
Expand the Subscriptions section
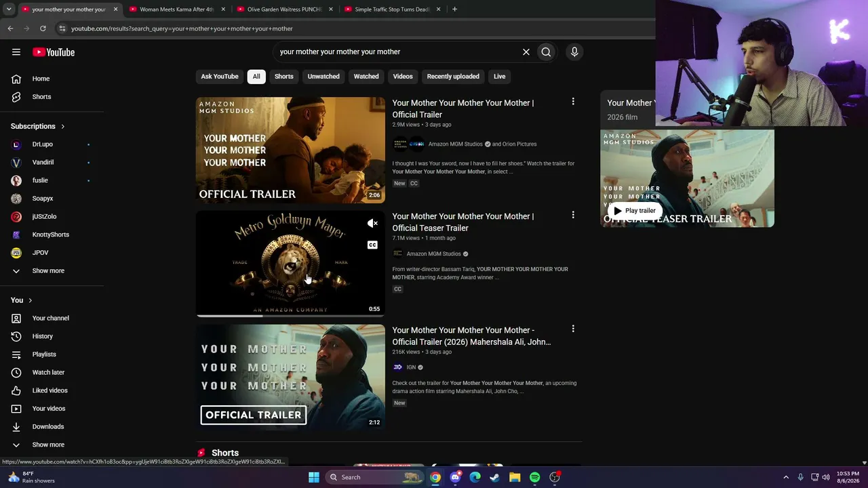38,126
